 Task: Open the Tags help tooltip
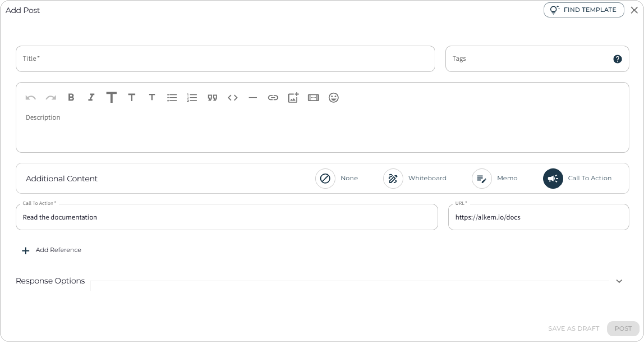[618, 59]
